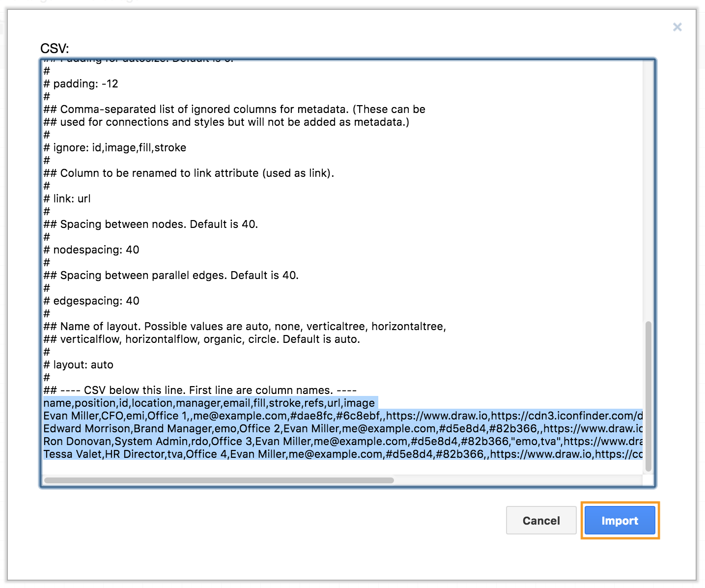Click the Evan Miller CFO data row
Image resolution: width=705 pixels, height=588 pixels.
pyautogui.click(x=295, y=416)
